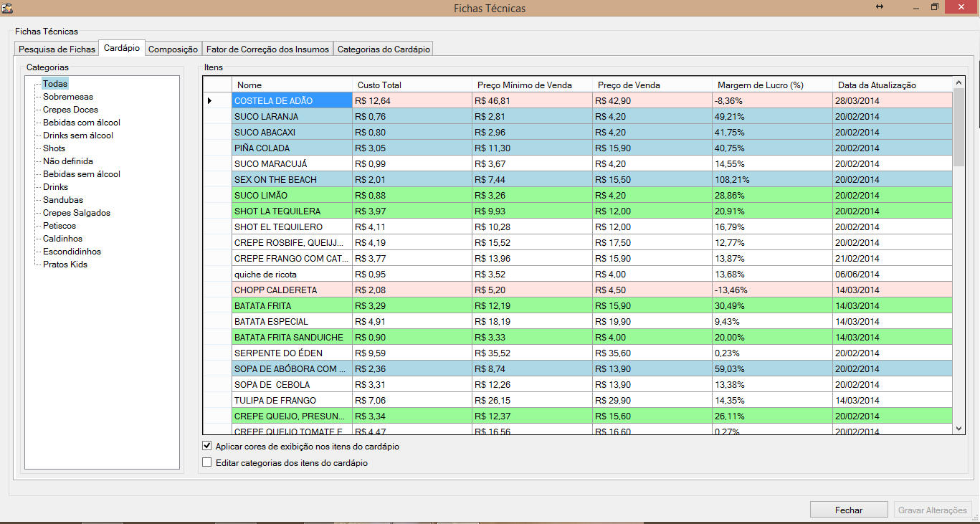Viewport: 980px width, 524px height.
Task: Select the Crepes Doces category
Action: (70, 110)
